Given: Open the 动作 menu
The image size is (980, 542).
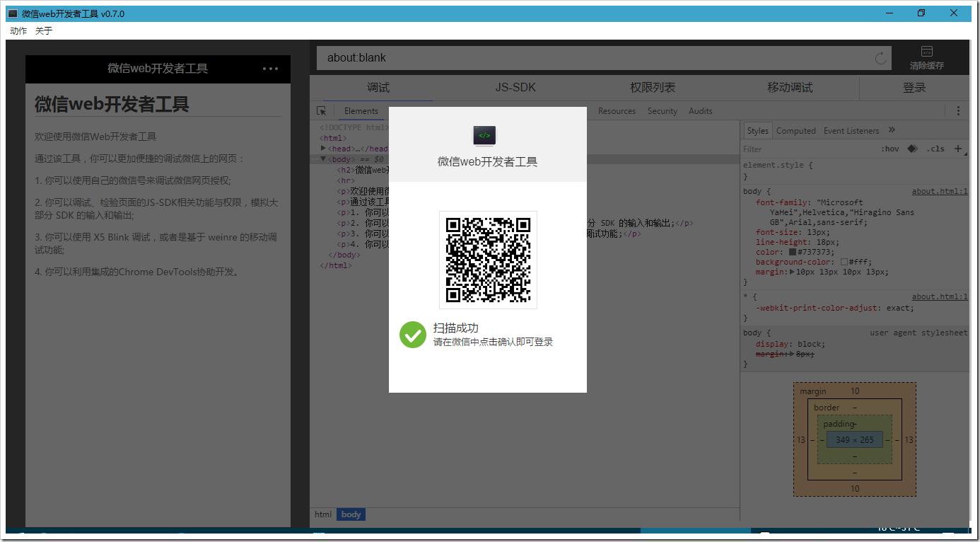Looking at the screenshot, I should (18, 31).
